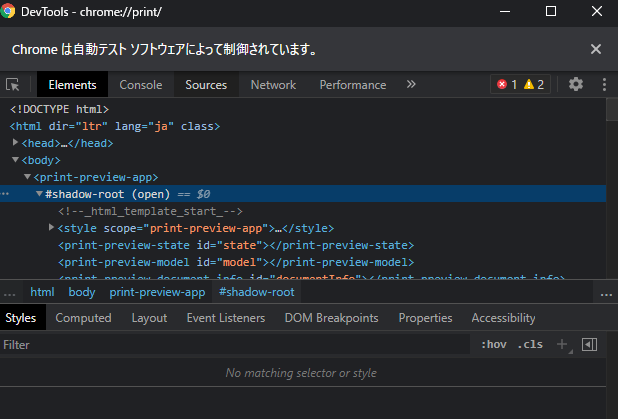Select the <!DOCTYPE html> line
The height and width of the screenshot is (419, 618).
[59, 109]
